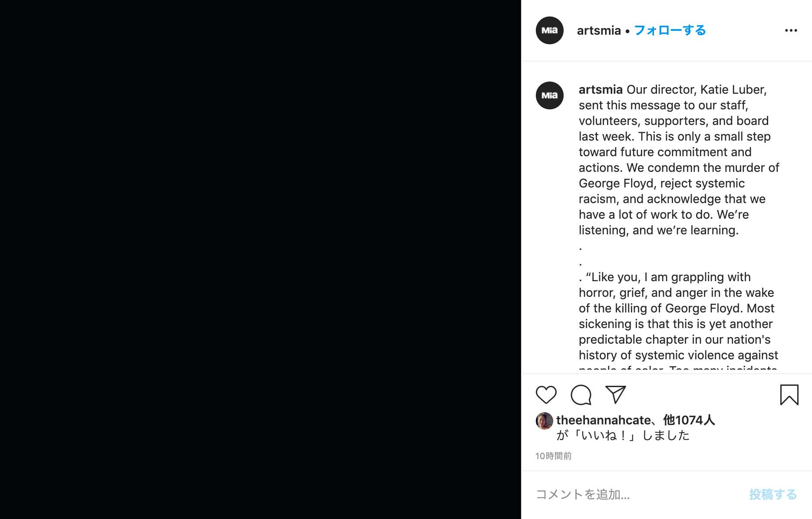The width and height of the screenshot is (812, 519).
Task: Open the comment speech bubble icon
Action: 581,395
